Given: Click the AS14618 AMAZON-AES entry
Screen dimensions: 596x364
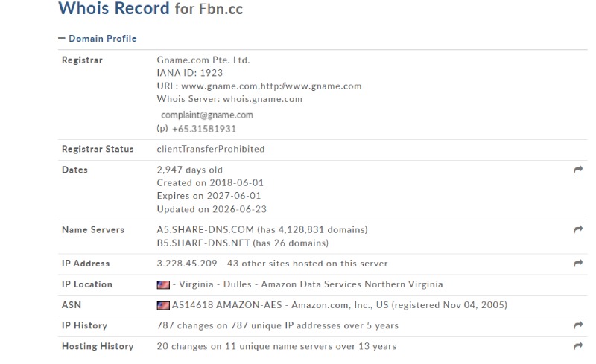Looking at the screenshot, I should coord(227,305).
